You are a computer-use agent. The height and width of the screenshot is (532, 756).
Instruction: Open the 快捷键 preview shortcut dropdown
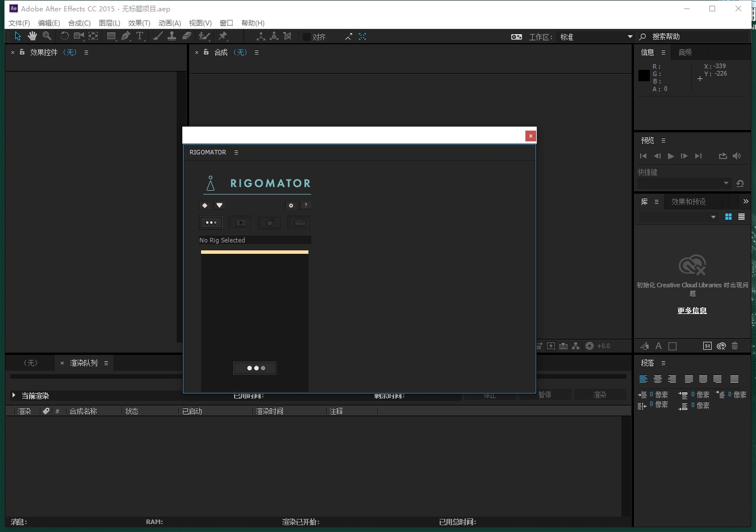684,183
